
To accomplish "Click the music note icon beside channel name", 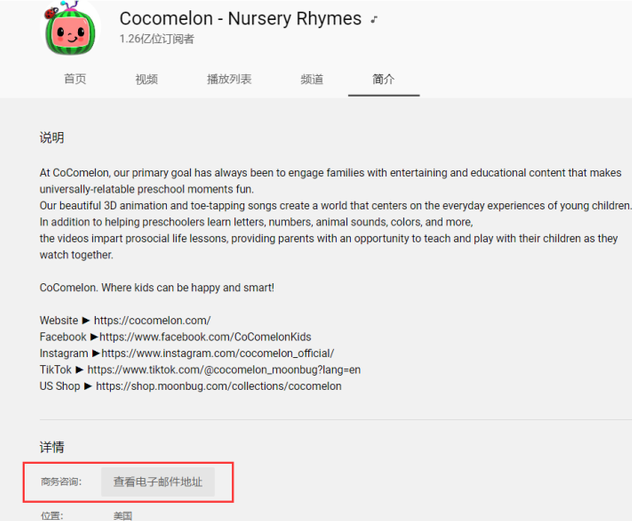I will (374, 19).
